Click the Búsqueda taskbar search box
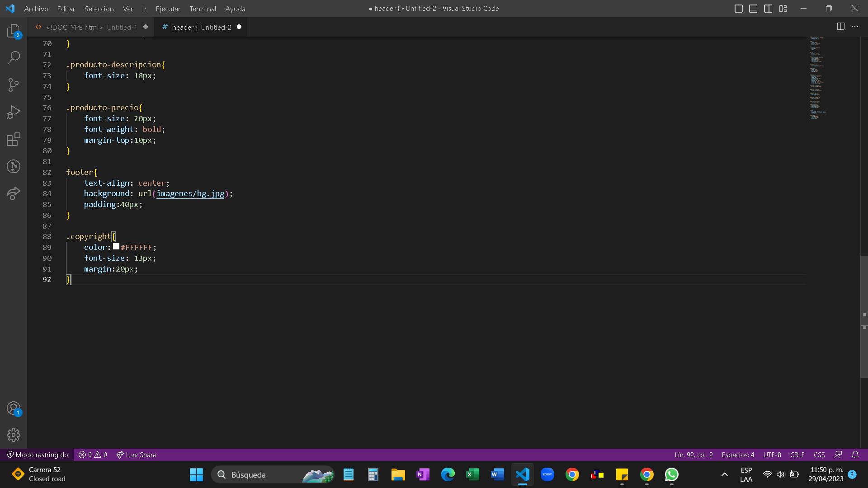868x488 pixels. click(273, 474)
